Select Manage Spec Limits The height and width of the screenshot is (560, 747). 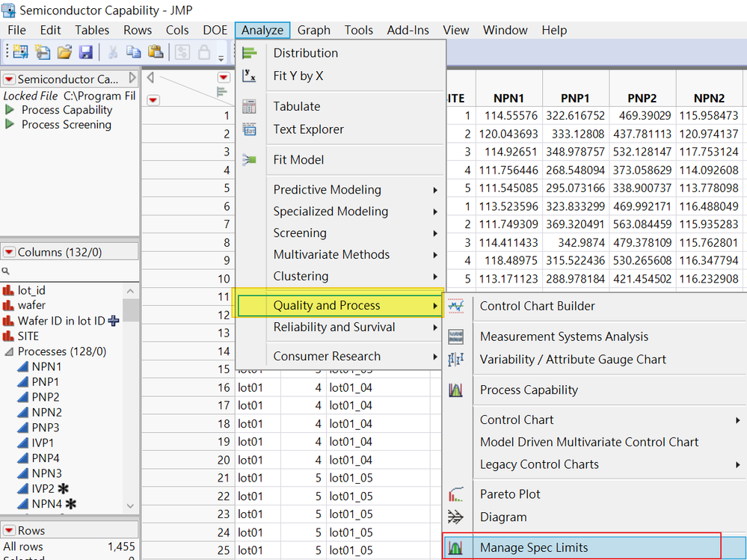click(533, 547)
